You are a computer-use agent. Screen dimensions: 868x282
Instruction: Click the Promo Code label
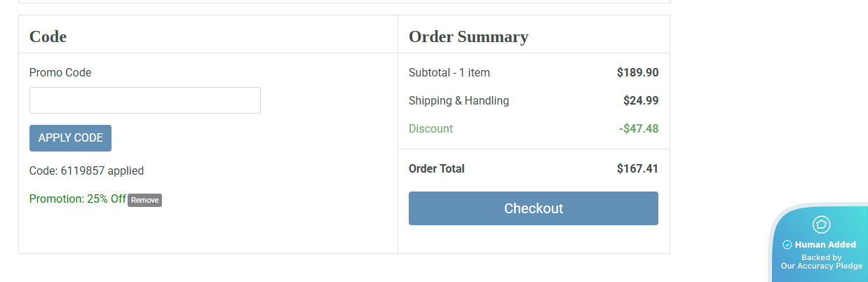60,72
